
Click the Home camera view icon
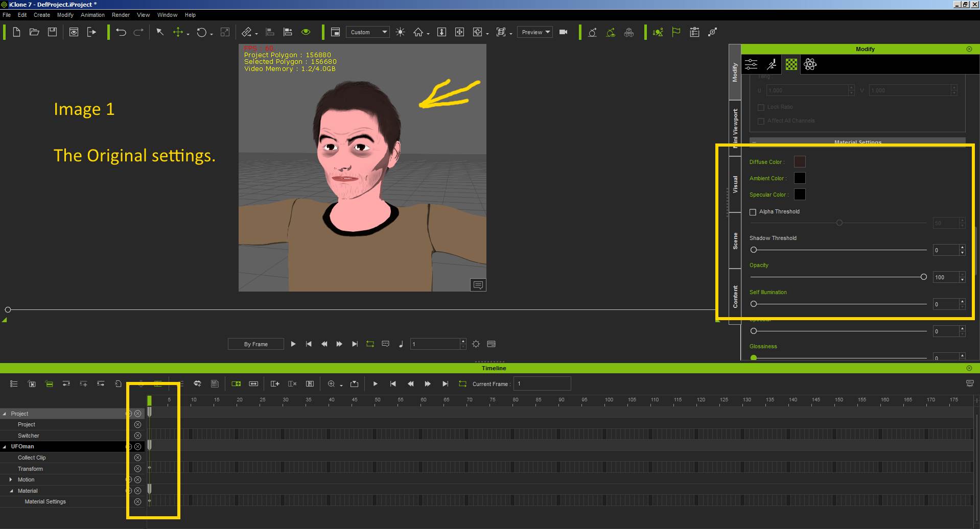pos(418,32)
